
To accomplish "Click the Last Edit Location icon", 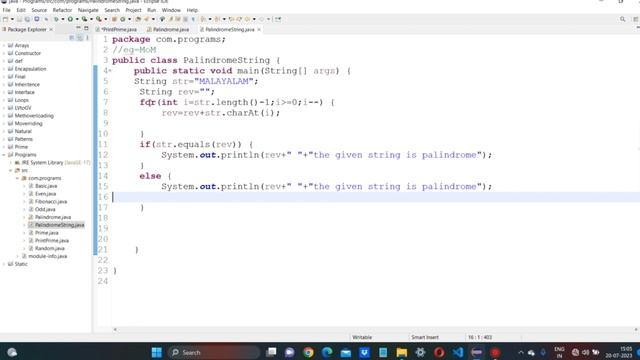I will (x=231, y=19).
